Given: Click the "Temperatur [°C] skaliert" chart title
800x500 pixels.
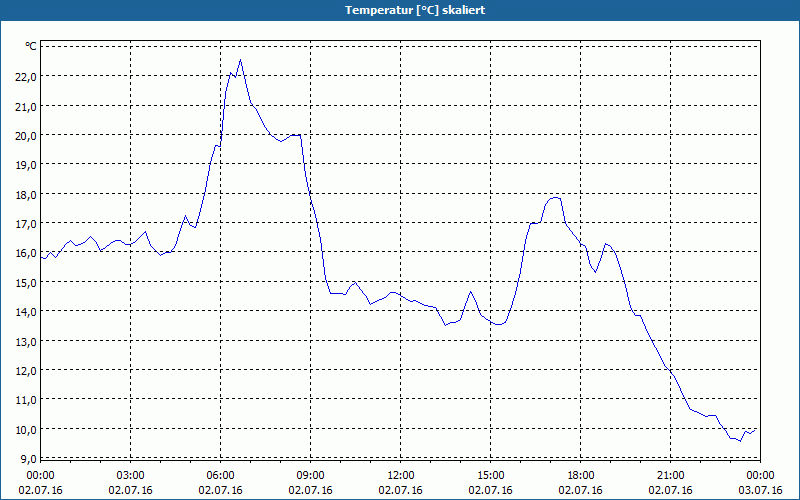Looking at the screenshot, I should (415, 10).
